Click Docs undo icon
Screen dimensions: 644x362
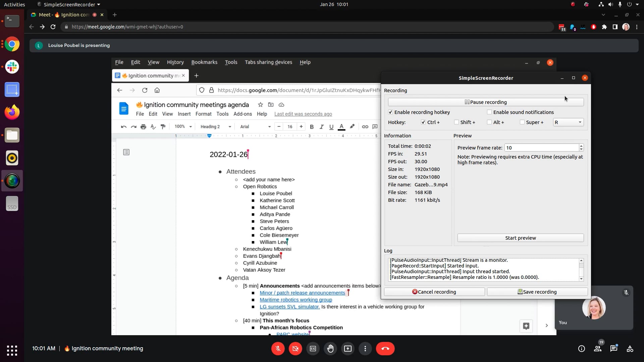point(124,127)
